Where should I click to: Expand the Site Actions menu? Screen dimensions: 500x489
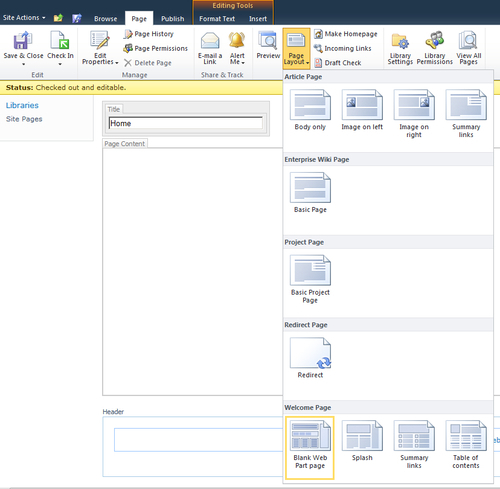click(x=24, y=18)
